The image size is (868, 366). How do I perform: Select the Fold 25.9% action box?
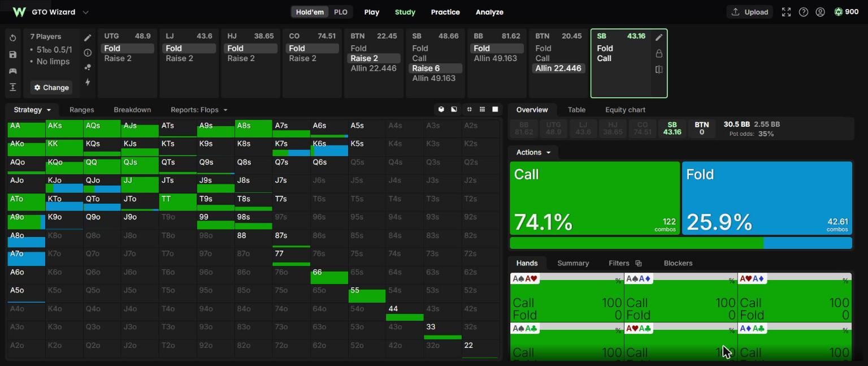point(767,198)
